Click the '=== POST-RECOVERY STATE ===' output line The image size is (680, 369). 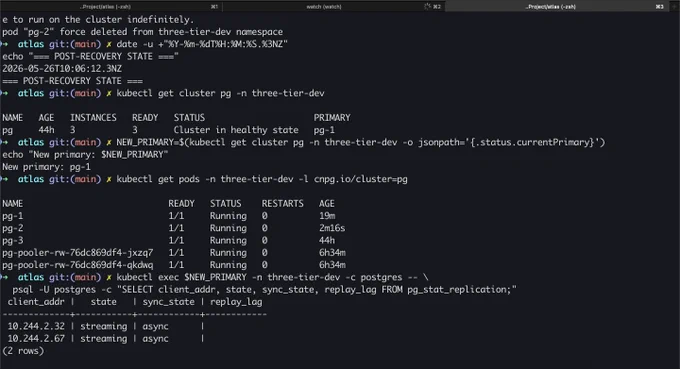(72, 81)
